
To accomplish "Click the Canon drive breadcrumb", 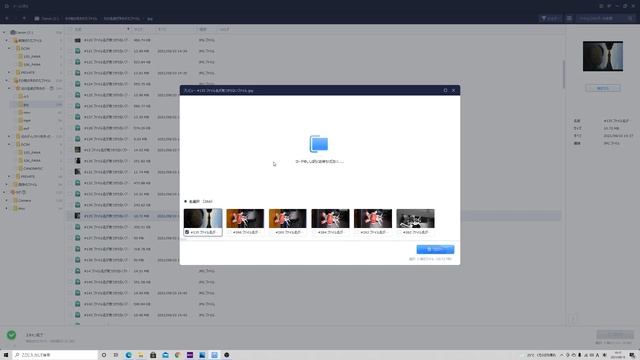I will pyautogui.click(x=47, y=19).
